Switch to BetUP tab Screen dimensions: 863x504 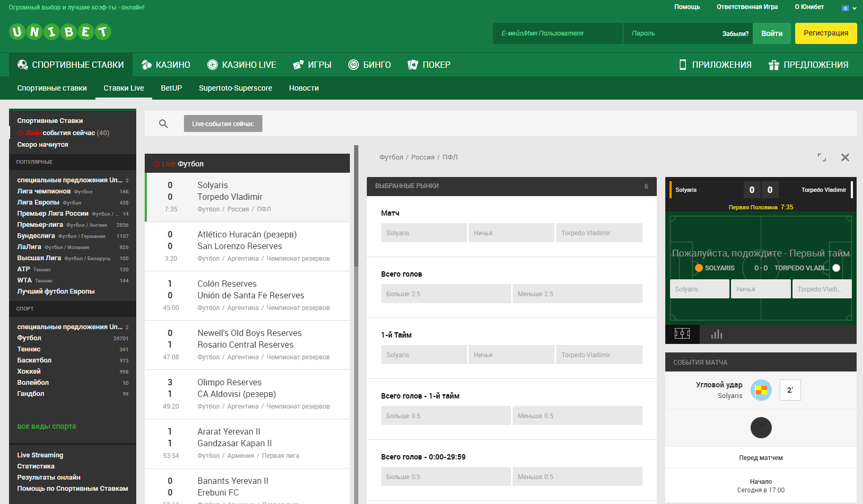pos(171,88)
